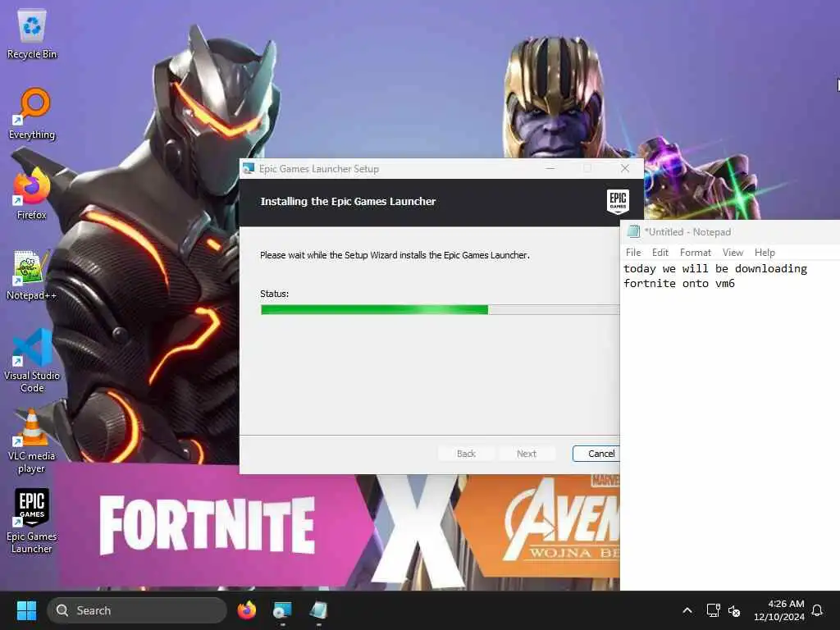Open the View menu in Notepad
840x630 pixels.
coord(733,253)
